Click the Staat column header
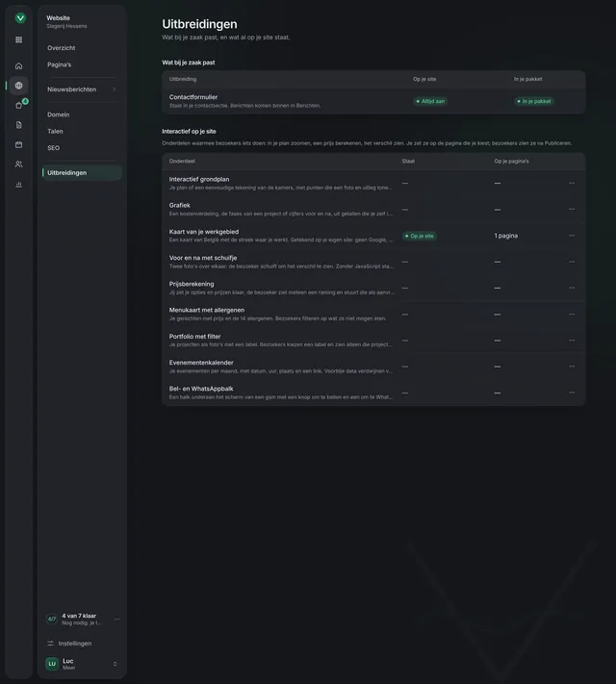616x684 pixels. click(408, 162)
